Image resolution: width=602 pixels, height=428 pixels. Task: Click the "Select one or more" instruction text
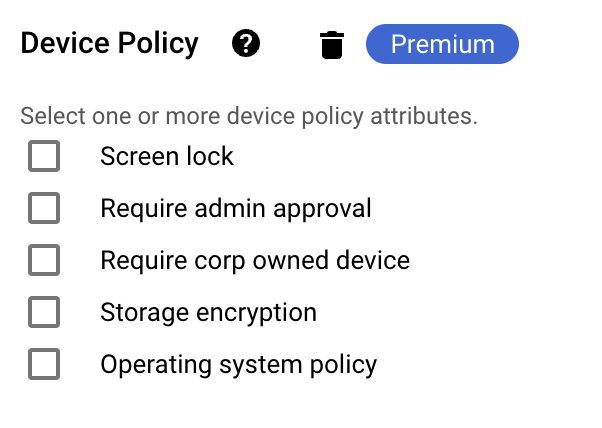(249, 116)
